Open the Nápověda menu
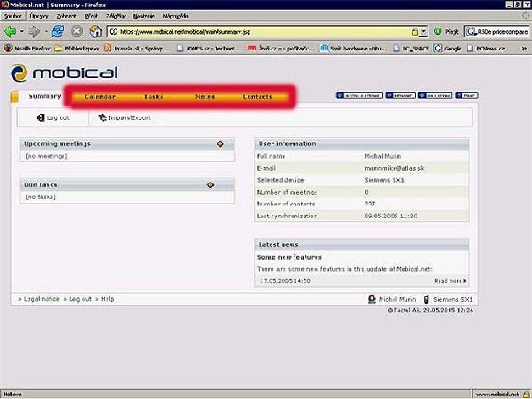This screenshot has width=532, height=399. click(x=175, y=15)
